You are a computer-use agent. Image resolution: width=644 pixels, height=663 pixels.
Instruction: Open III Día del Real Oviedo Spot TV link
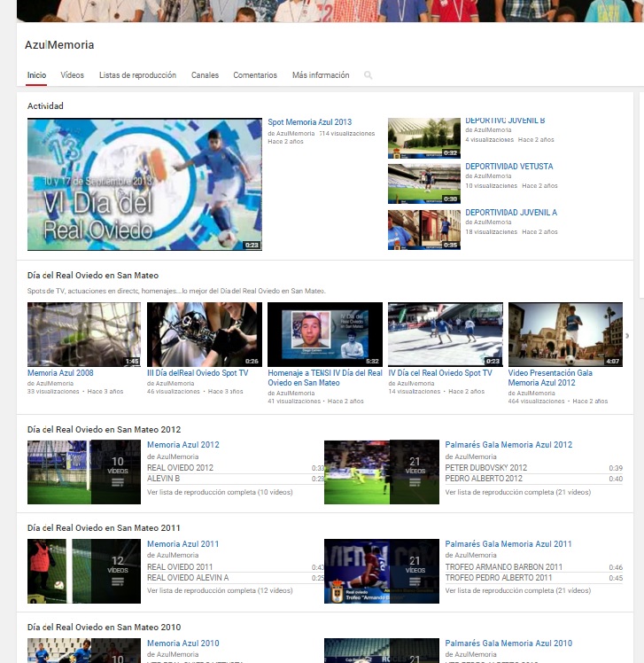(198, 373)
